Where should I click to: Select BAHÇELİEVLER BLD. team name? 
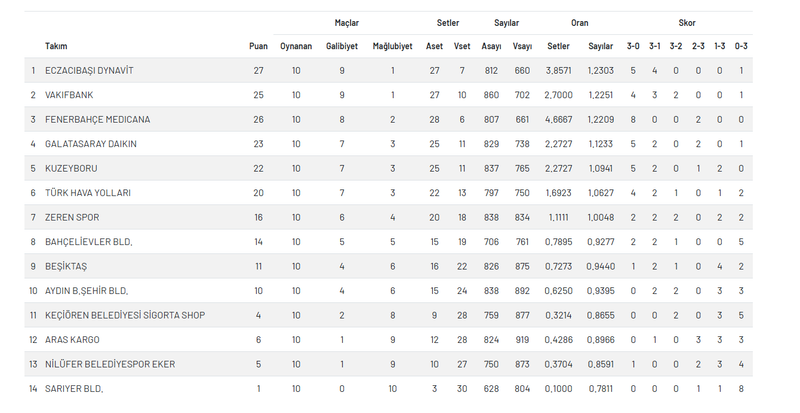coord(88,242)
